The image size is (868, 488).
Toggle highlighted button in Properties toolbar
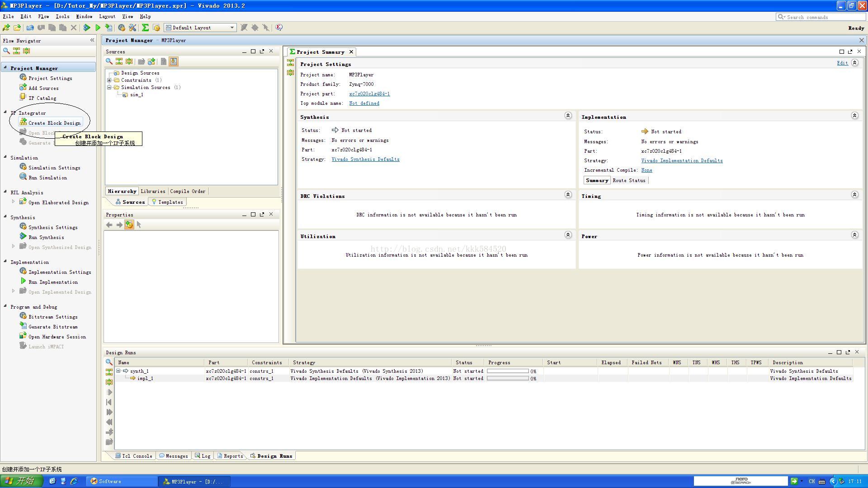pyautogui.click(x=129, y=225)
